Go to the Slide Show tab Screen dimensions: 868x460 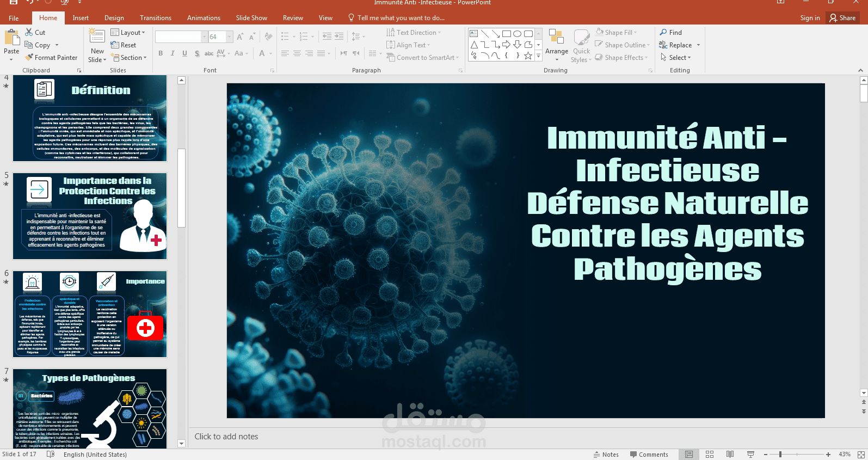(x=251, y=18)
